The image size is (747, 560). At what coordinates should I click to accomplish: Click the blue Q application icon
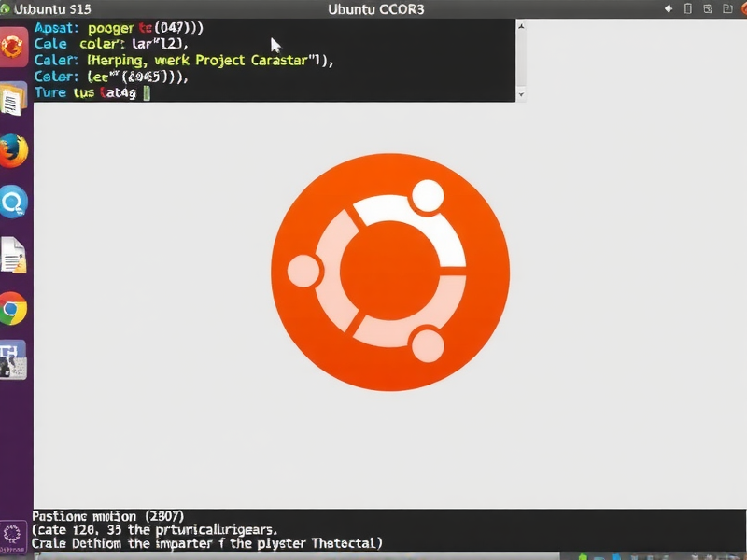[x=13, y=202]
